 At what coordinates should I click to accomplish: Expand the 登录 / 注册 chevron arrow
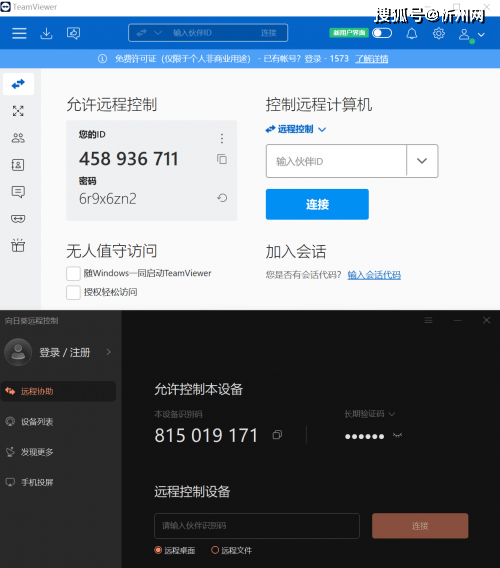click(x=108, y=352)
